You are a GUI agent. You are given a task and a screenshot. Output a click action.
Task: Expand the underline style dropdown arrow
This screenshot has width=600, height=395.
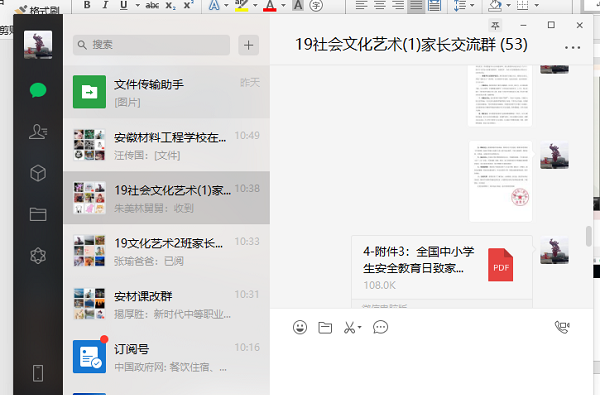pos(137,5)
